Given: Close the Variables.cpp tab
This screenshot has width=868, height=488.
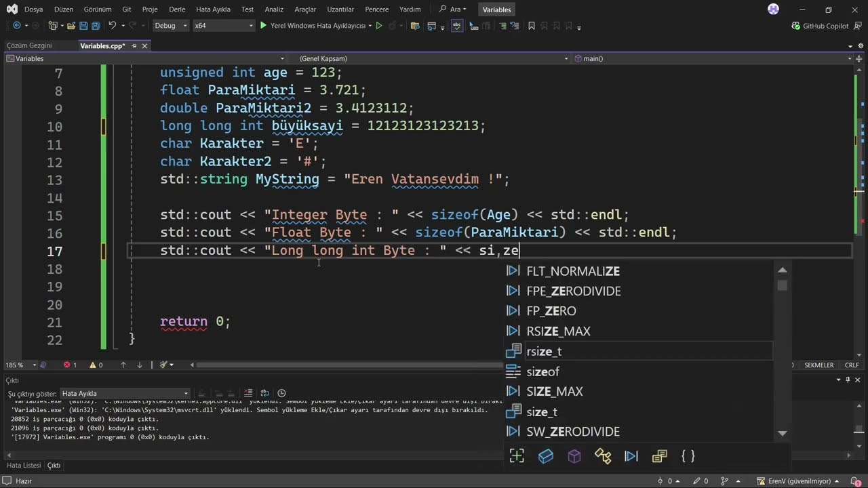Looking at the screenshot, I should coord(144,45).
